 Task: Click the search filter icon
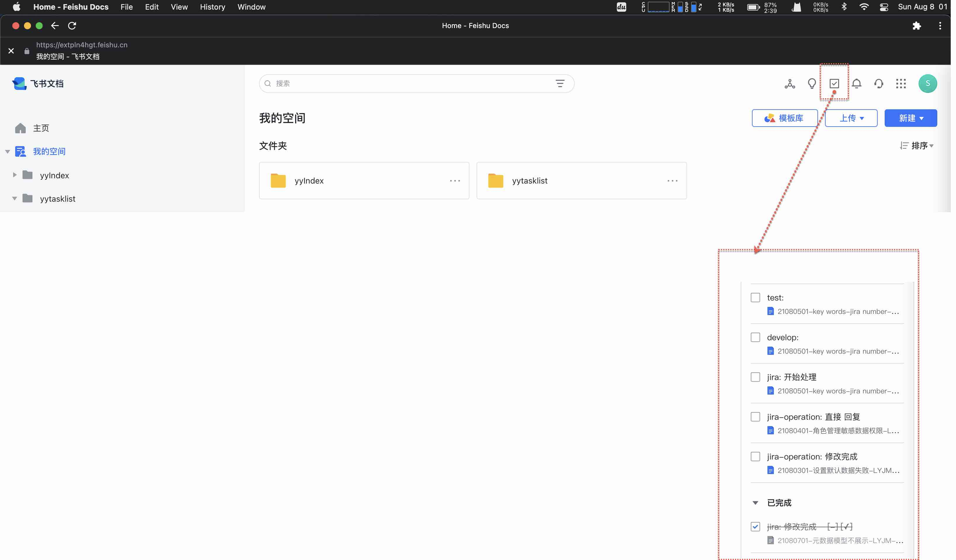(560, 83)
